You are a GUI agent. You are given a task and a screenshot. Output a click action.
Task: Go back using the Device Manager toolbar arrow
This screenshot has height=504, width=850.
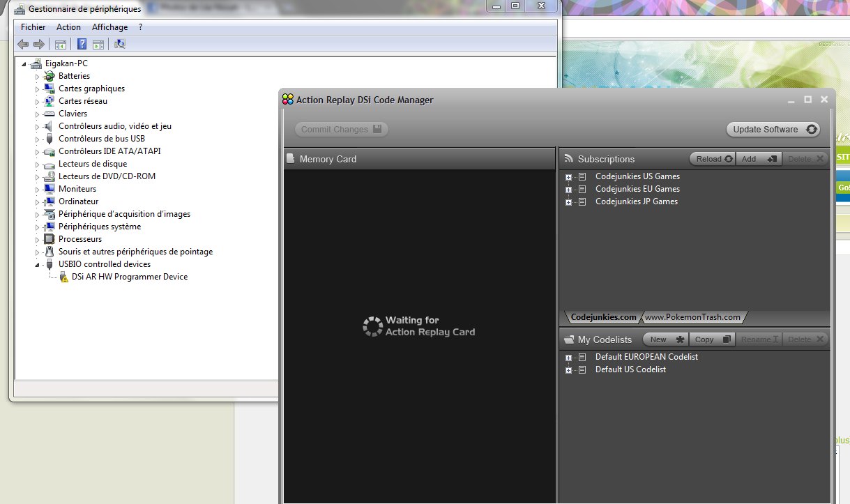[x=23, y=45]
